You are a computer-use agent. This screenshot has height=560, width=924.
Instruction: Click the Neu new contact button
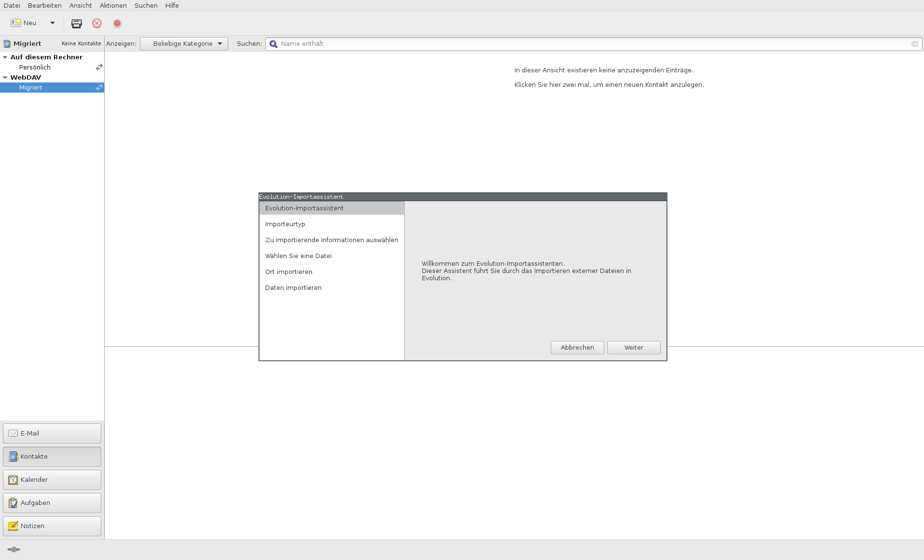[x=24, y=23]
